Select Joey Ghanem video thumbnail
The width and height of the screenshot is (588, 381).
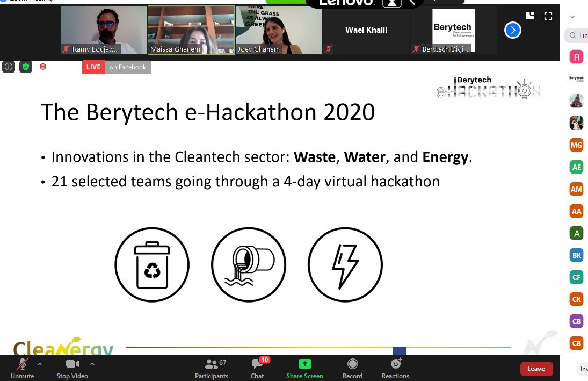(279, 30)
